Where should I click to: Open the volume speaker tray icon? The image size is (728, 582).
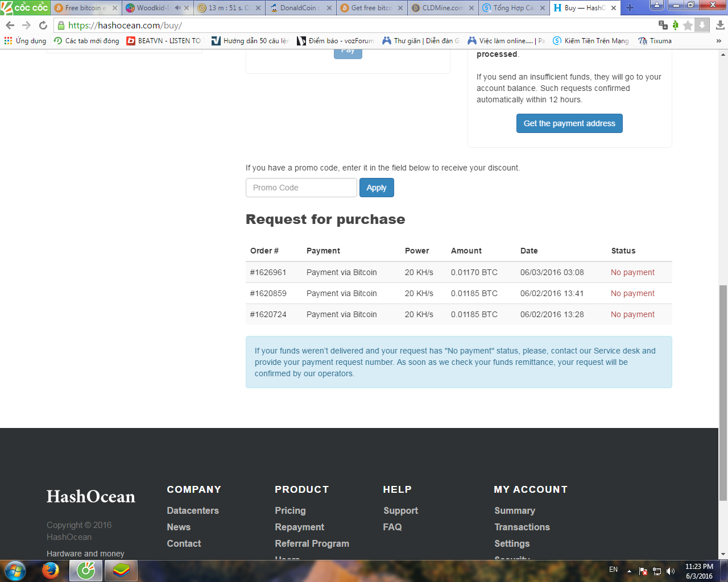[671, 571]
